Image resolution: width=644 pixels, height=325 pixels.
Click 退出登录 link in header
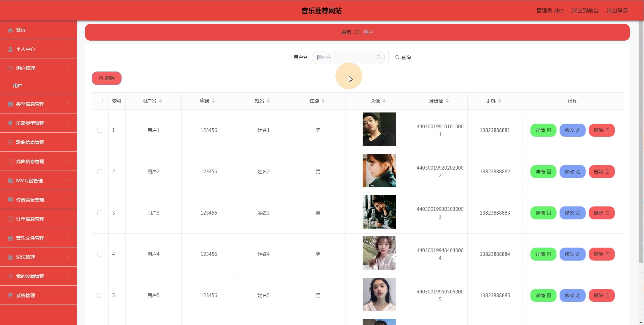click(x=617, y=11)
